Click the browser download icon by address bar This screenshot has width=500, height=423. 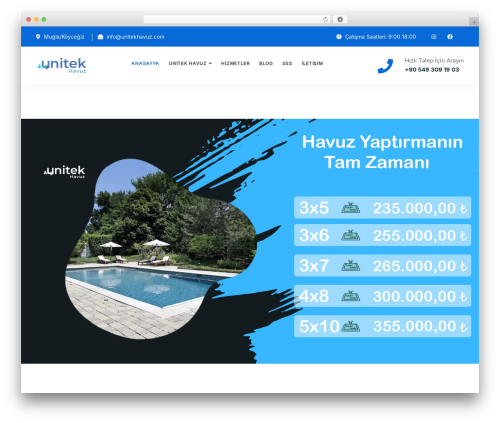(x=340, y=20)
